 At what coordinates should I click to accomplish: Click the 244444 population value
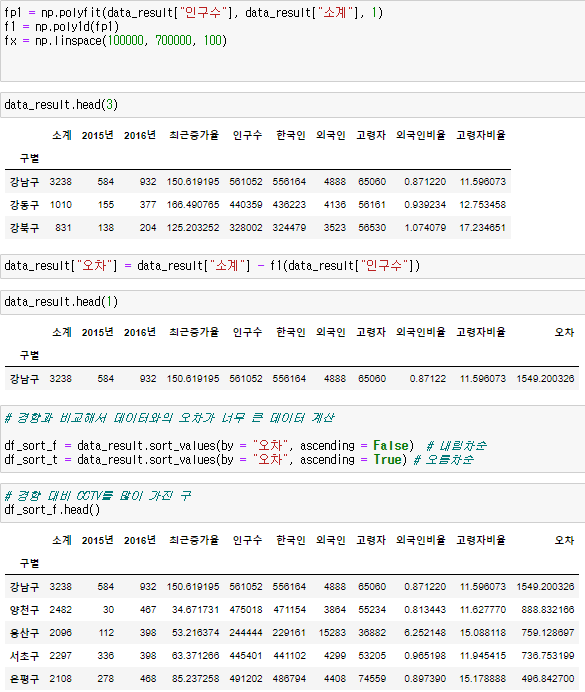click(246, 633)
